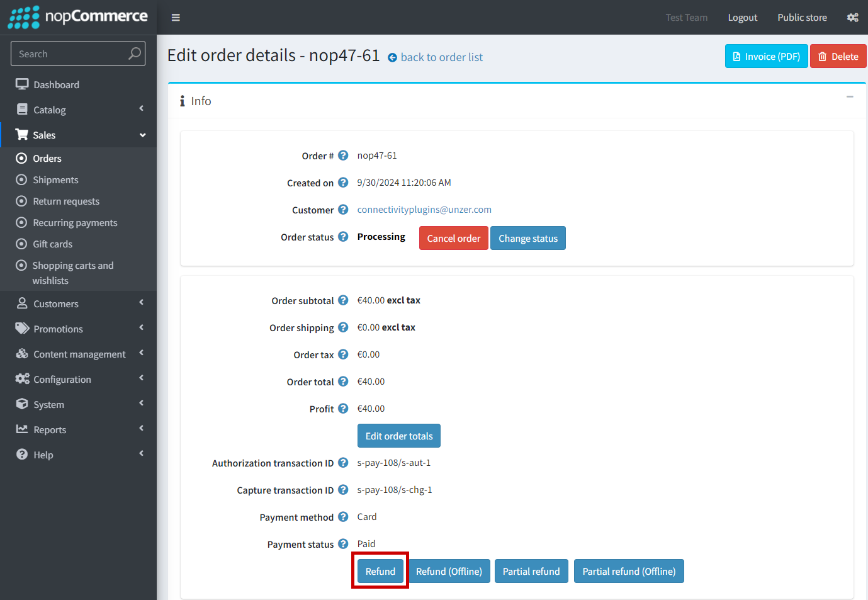Open the Public store link
Viewport: 868px width, 600px height.
point(802,18)
